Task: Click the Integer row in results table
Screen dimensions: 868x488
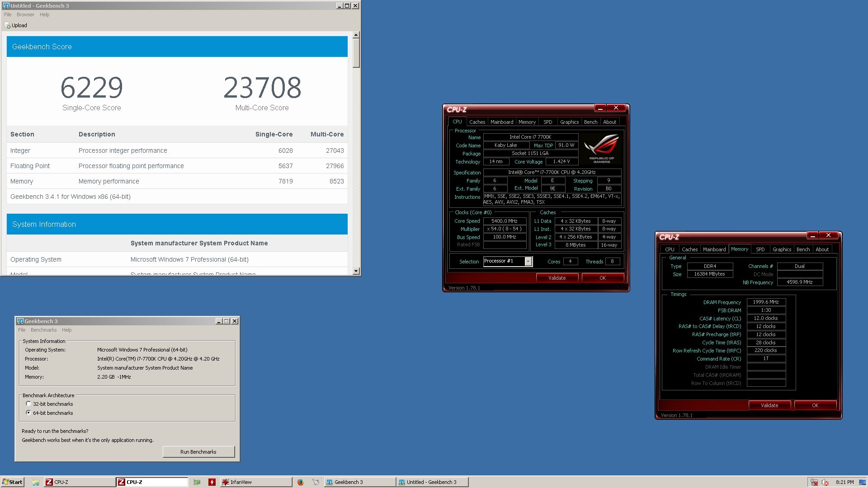Action: 177,150
